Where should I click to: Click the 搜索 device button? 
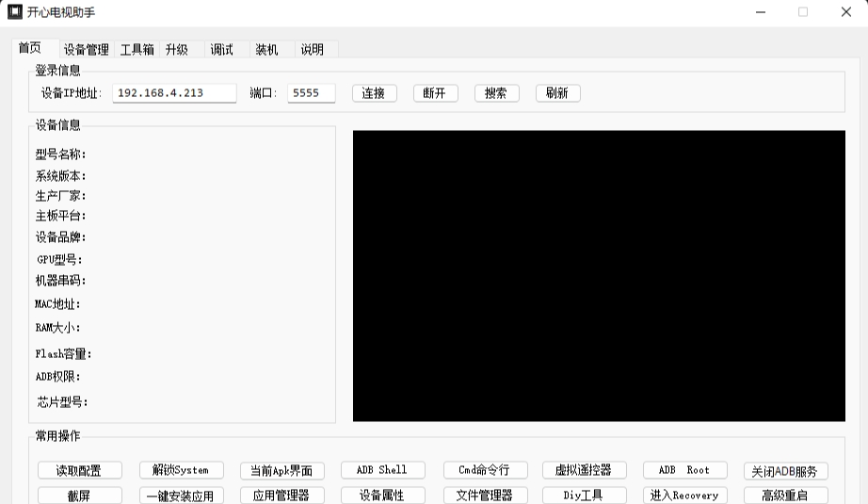pos(496,93)
